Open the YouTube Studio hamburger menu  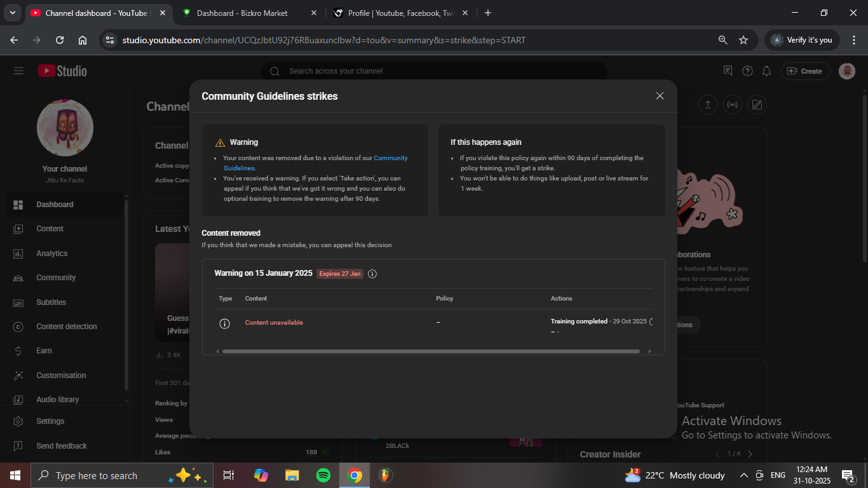tap(18, 71)
